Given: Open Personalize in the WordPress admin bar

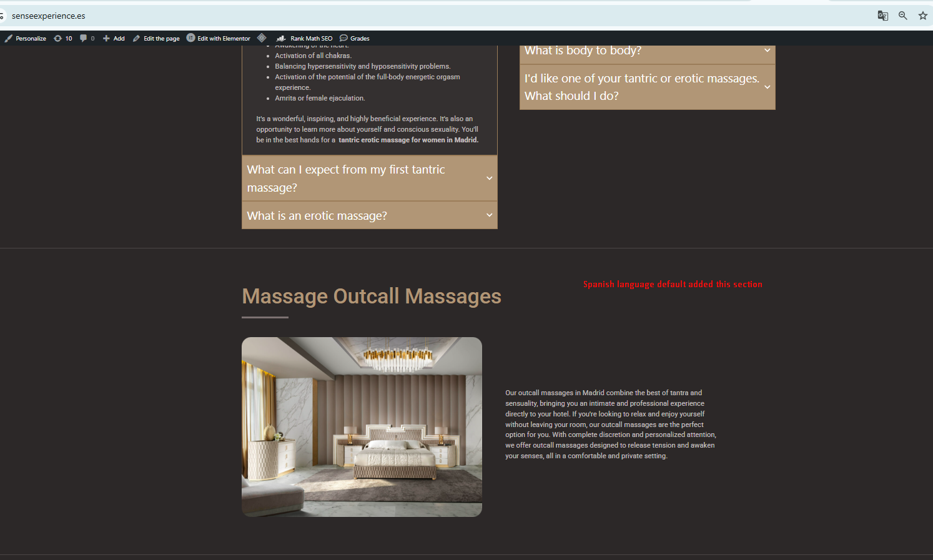Looking at the screenshot, I should pyautogui.click(x=25, y=38).
